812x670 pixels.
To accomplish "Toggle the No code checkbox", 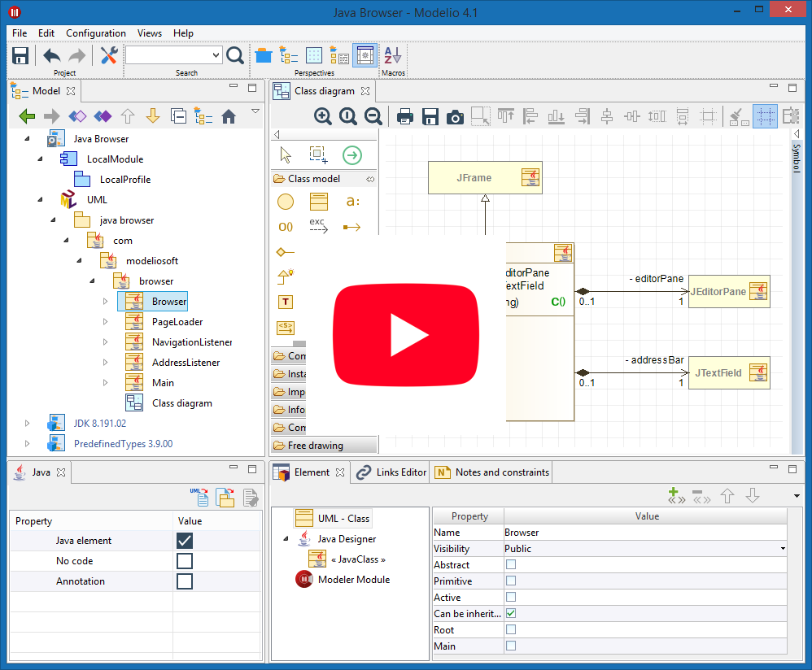I will coord(185,561).
